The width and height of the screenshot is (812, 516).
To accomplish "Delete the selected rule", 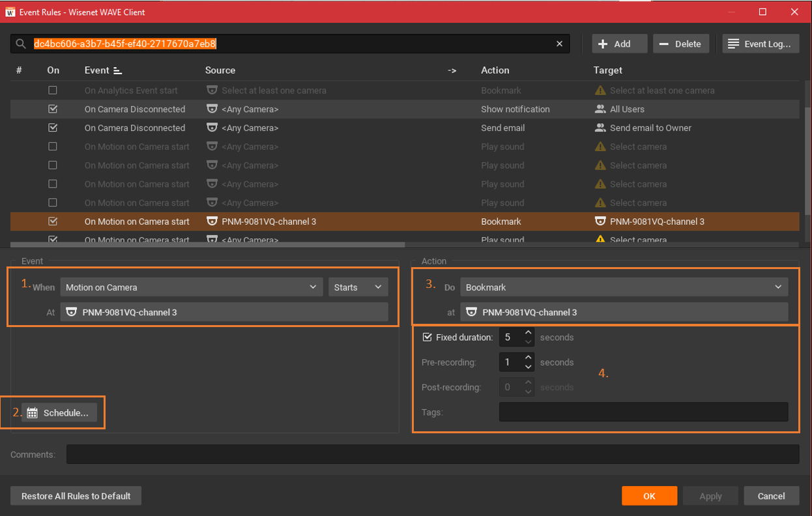I will point(681,44).
